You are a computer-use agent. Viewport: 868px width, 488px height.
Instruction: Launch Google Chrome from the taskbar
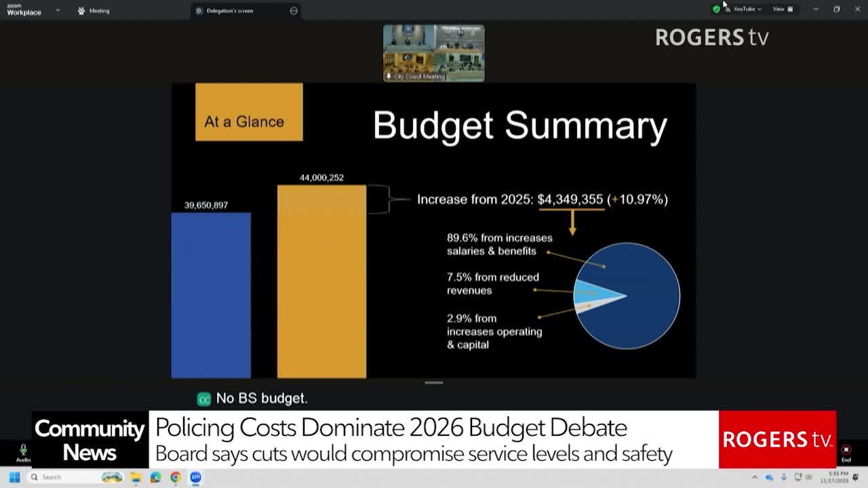(x=176, y=478)
